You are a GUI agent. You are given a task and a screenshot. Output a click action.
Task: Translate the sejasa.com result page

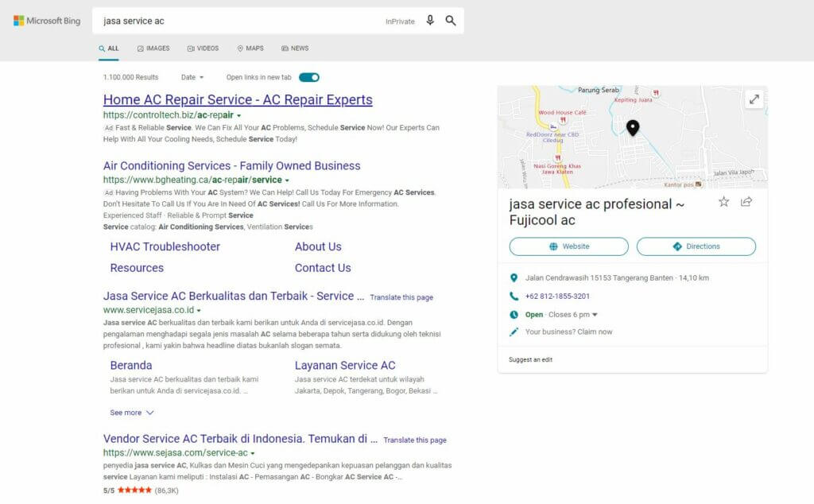(x=415, y=440)
